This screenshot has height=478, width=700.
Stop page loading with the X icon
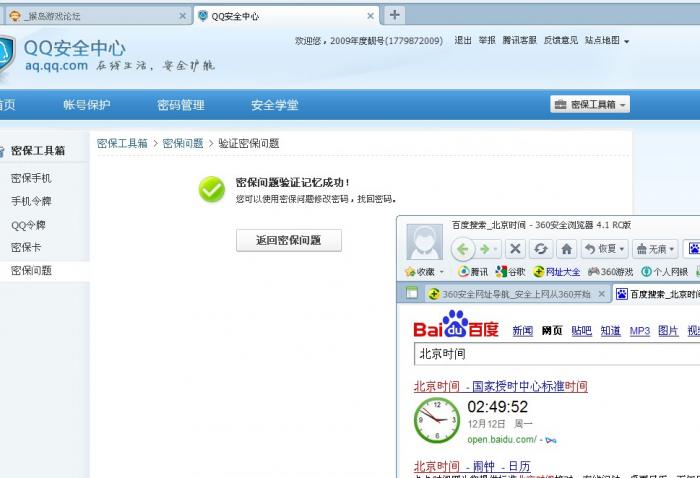(515, 249)
